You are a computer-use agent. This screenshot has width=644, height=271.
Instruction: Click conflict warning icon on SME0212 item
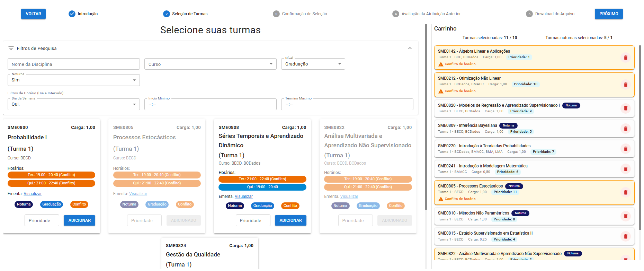coord(441,91)
